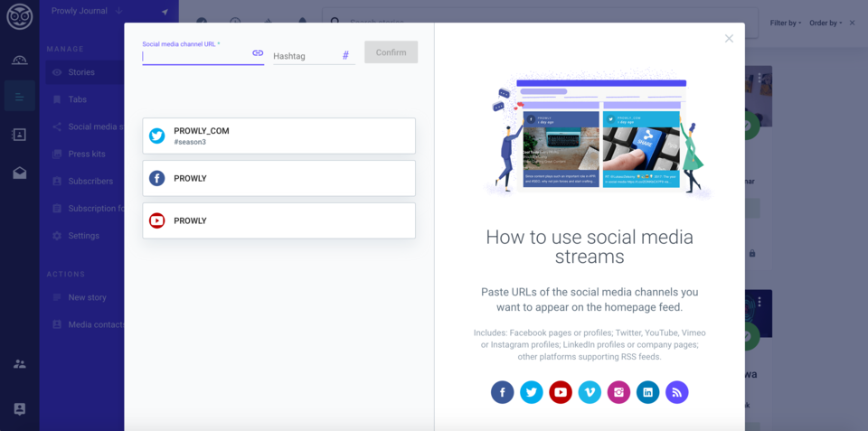The width and height of the screenshot is (868, 431).
Task: Select the stories list icon in sidebar
Action: [x=19, y=98]
